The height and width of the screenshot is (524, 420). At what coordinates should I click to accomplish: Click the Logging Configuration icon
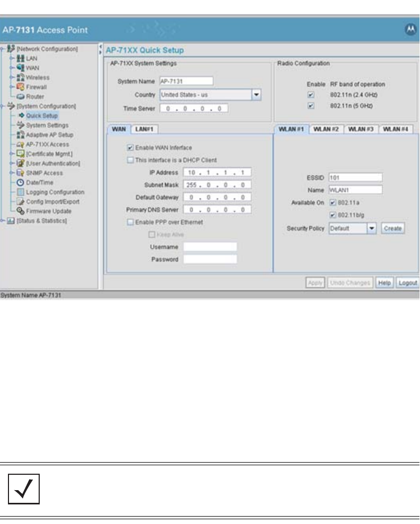[21, 192]
